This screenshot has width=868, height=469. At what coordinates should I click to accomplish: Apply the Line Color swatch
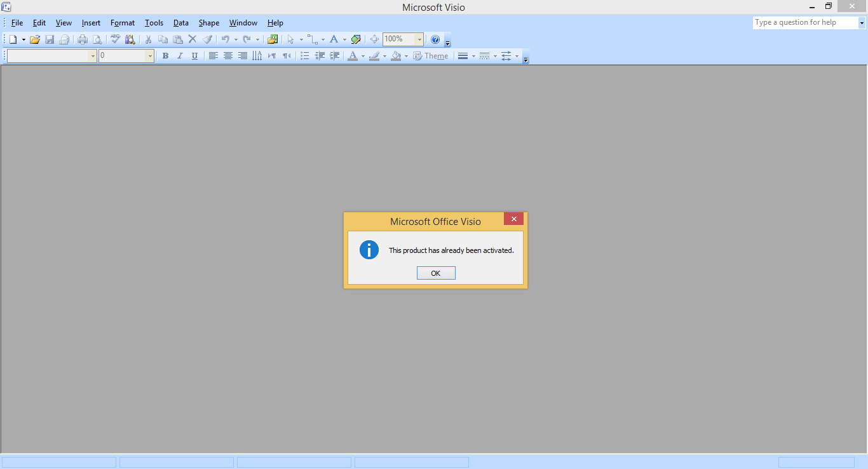click(x=374, y=56)
